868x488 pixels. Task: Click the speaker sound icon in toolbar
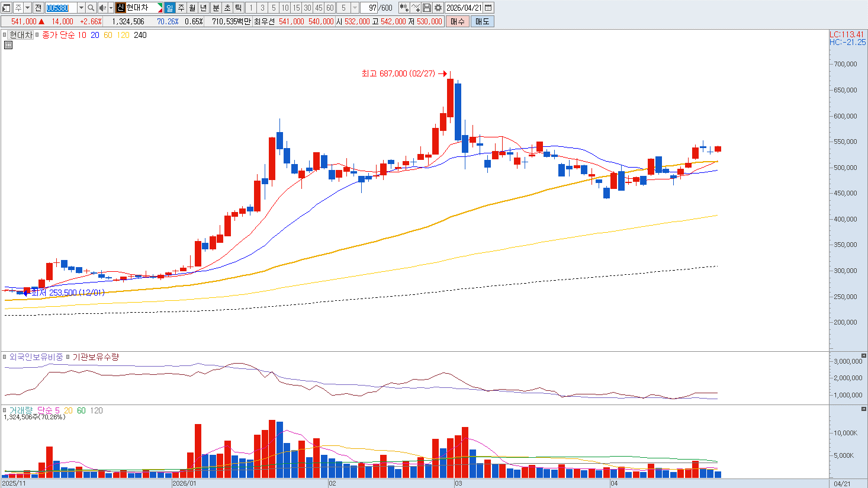tap(102, 8)
